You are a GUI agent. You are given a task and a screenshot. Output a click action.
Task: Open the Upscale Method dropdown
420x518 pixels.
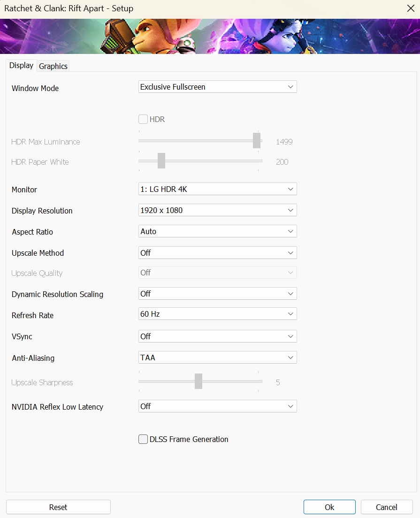coord(217,253)
